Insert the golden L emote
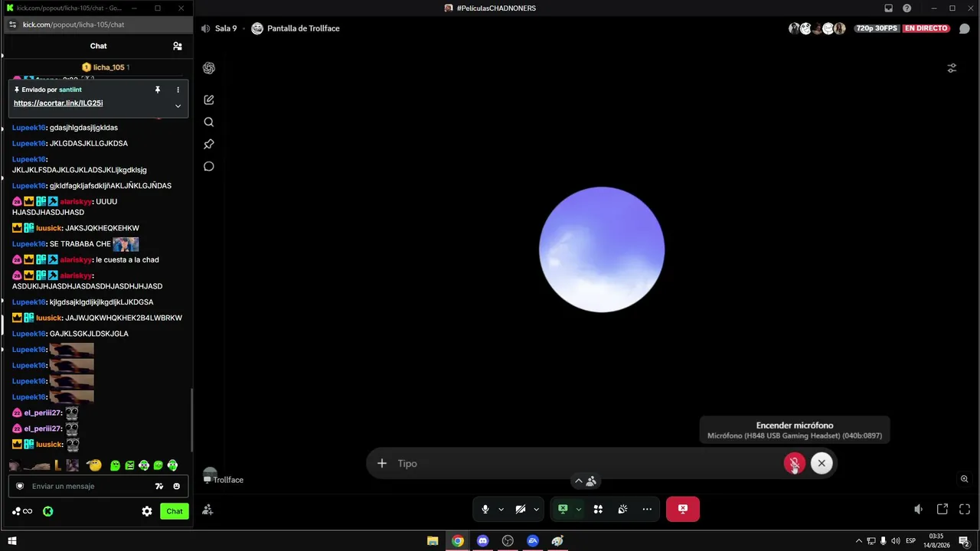The image size is (980, 551). point(57,465)
